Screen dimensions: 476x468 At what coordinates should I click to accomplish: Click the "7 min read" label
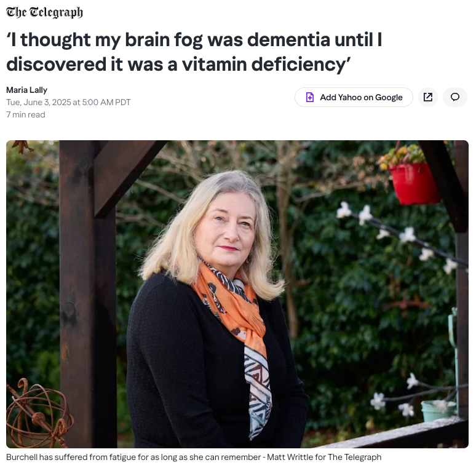point(25,114)
